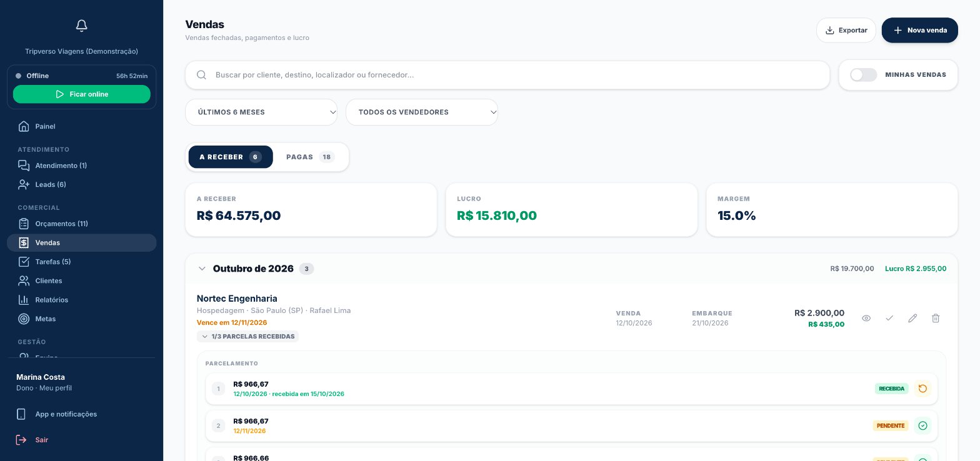Open Marina Costa's Meu perfil link

tap(44, 382)
